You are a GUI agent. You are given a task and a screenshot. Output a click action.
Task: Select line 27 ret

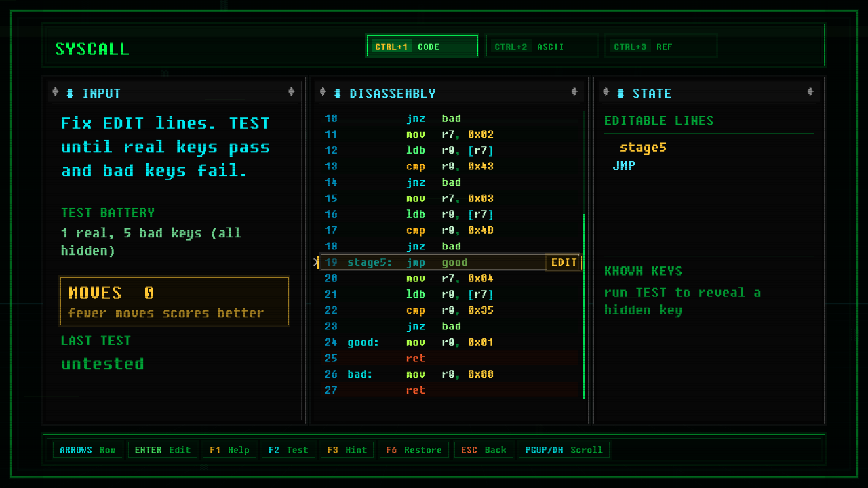450,390
